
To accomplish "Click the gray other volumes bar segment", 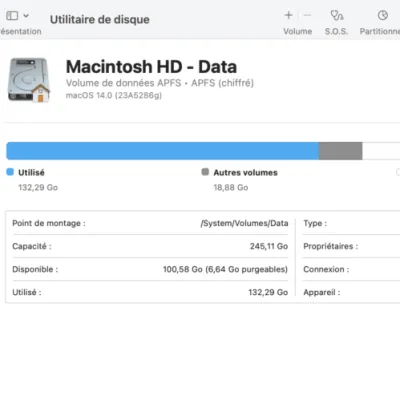I will click(340, 151).
